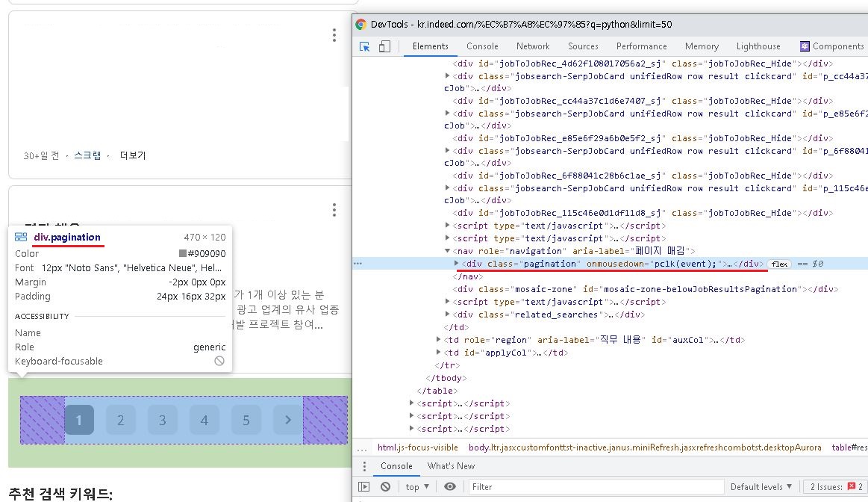Toggle the console sidebar icon
This screenshot has height=502, width=868.
pos(363,486)
